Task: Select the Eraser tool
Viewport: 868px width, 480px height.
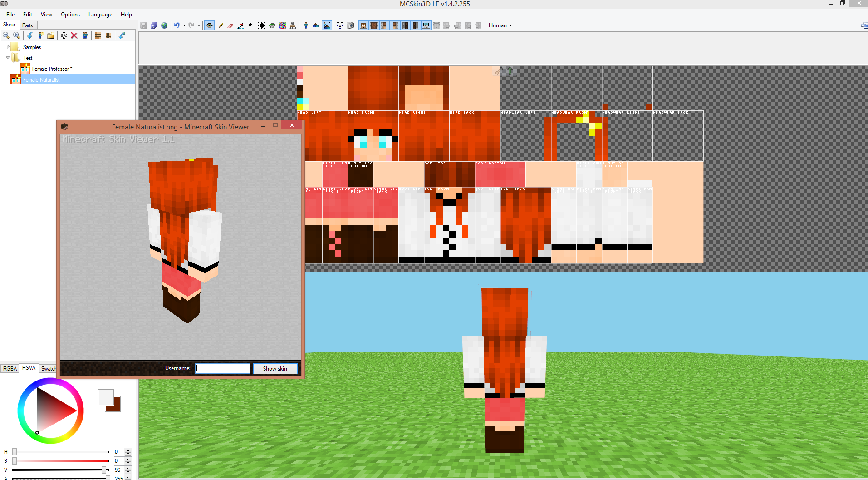Action: click(x=230, y=25)
